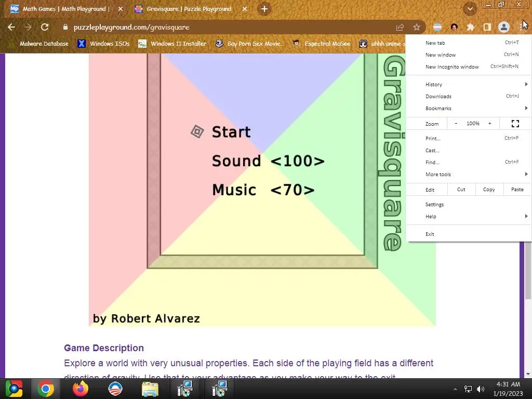Click Paste in the Edit row
Viewport: 532px width, 399px height.
pos(517,190)
